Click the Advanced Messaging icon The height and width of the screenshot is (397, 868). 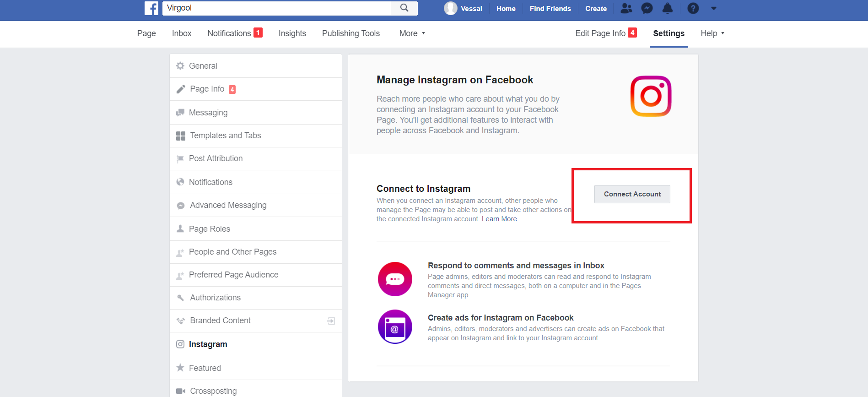coord(181,206)
